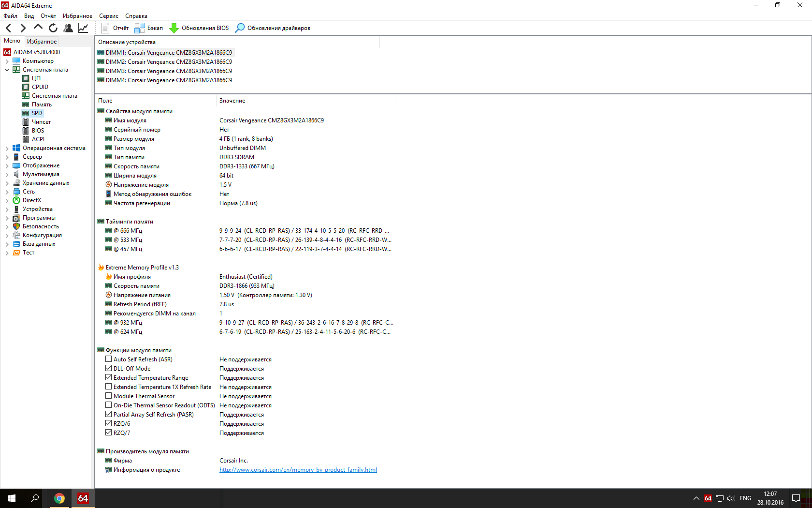Screen dimensions: 812x508
Task: Collapse the Системная плата parent node
Action: coord(7,70)
